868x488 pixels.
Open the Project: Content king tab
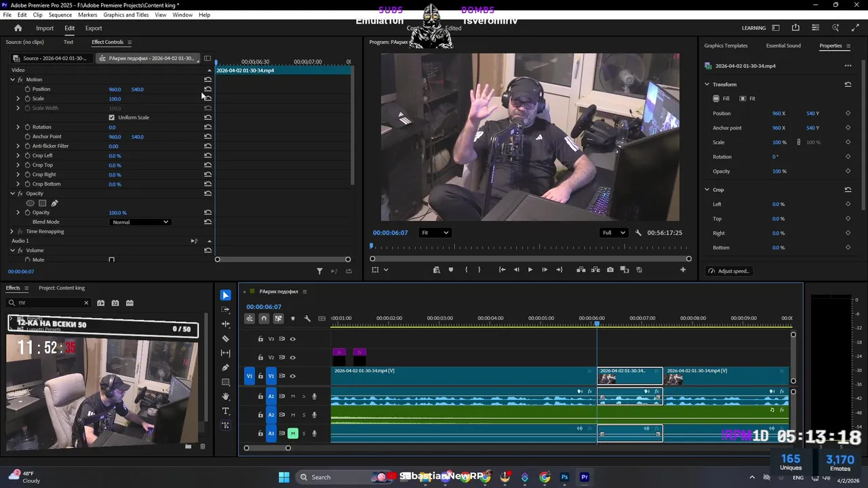[x=62, y=288]
